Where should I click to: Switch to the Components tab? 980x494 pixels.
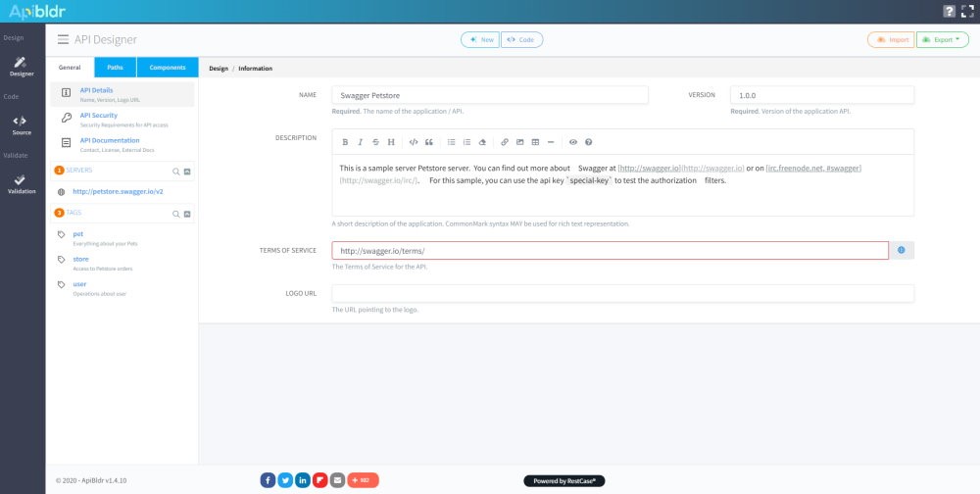click(x=168, y=68)
